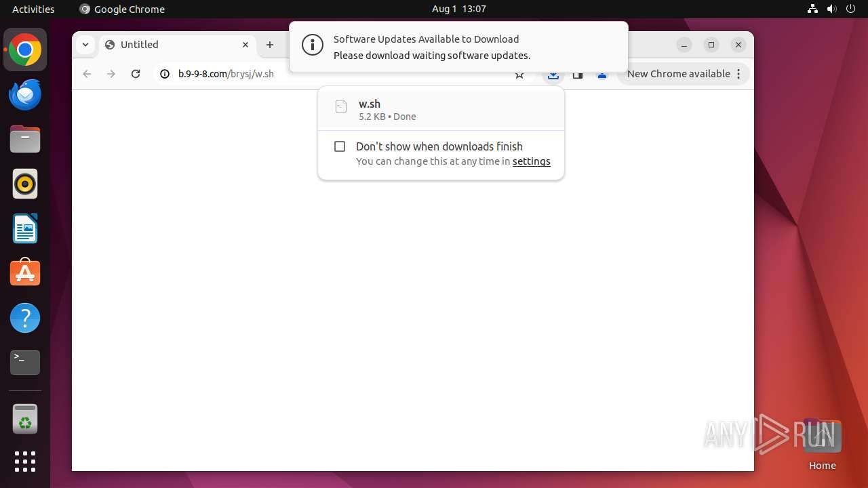Open the power icon system menu
Viewport: 868px width, 488px height.
pos(850,9)
